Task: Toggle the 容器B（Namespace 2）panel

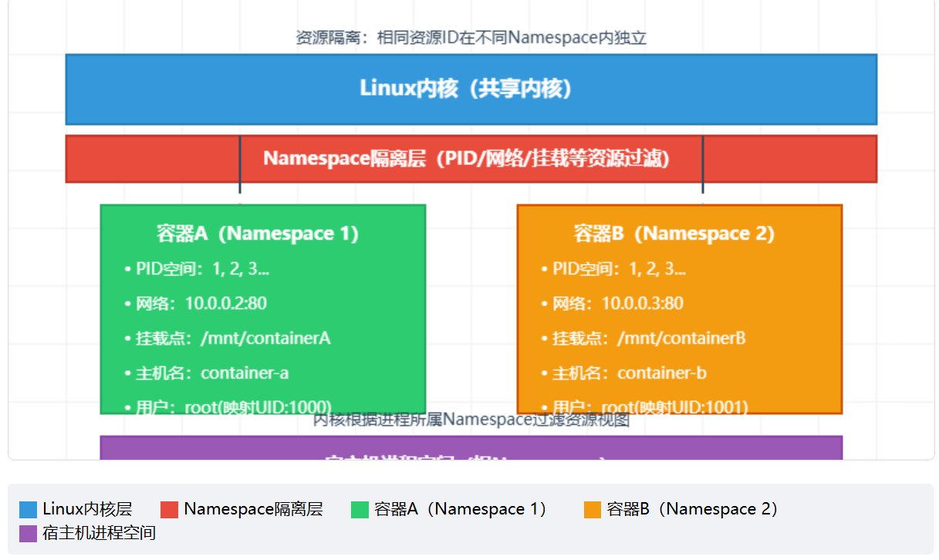Action: click(679, 309)
